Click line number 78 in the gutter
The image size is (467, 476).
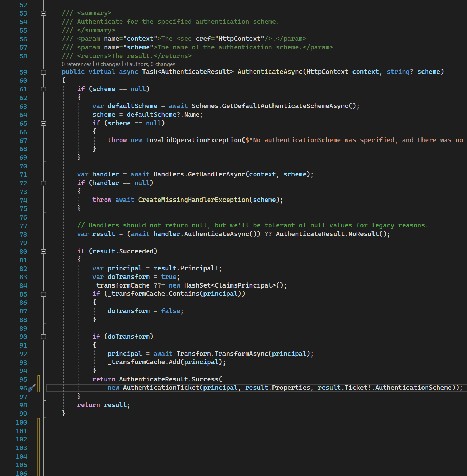coord(23,234)
